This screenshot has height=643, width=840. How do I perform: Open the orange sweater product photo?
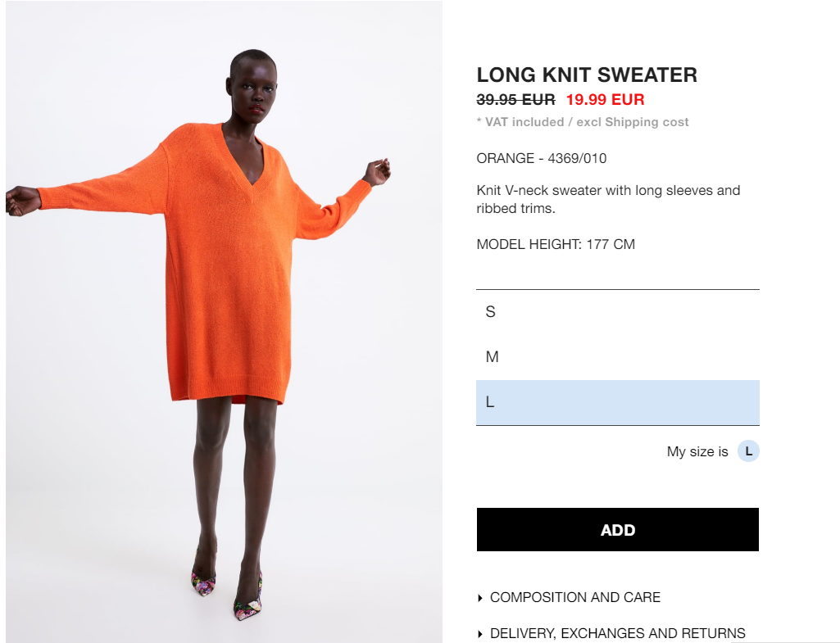coord(224,321)
